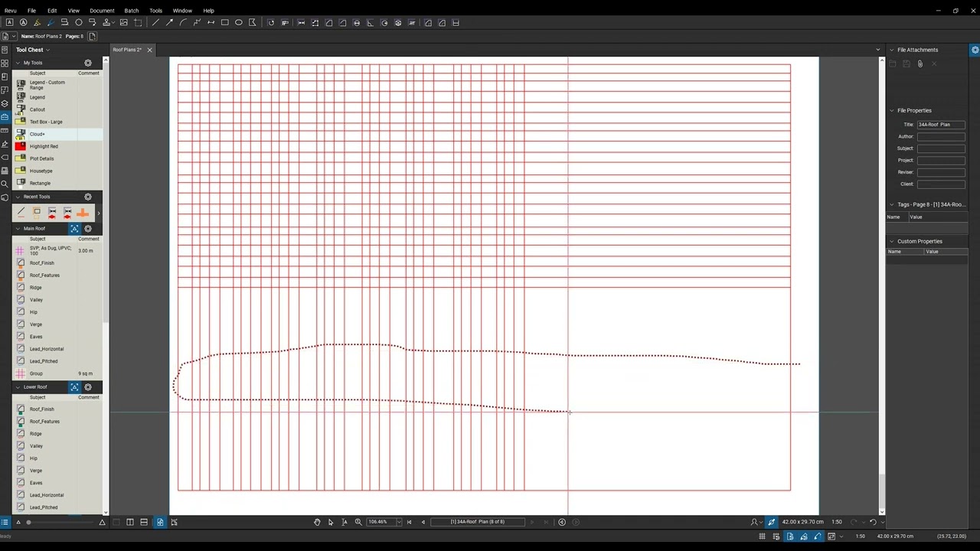Viewport: 980px width, 551px height.
Task: Toggle properties mode for Lower Roof tools
Action: coord(74,387)
